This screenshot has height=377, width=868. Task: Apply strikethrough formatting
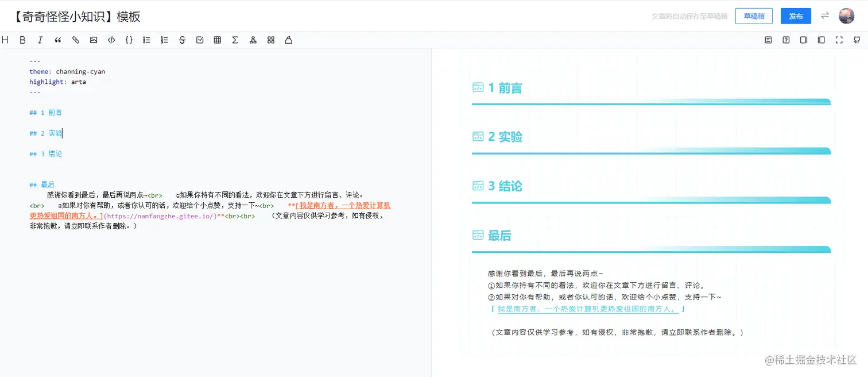pyautogui.click(x=183, y=40)
